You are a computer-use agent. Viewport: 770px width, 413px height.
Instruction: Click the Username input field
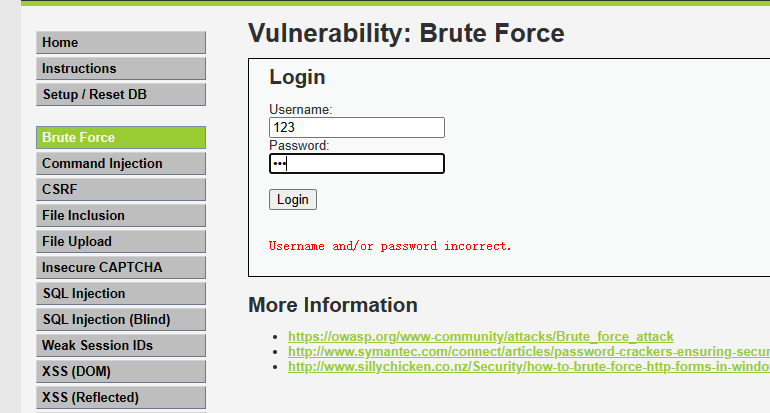pyautogui.click(x=356, y=128)
